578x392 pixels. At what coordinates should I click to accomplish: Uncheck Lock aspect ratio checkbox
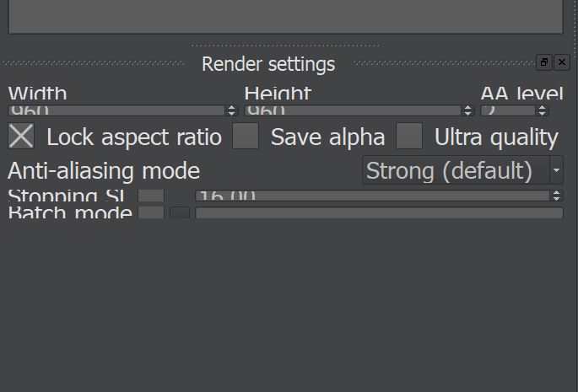point(21,136)
